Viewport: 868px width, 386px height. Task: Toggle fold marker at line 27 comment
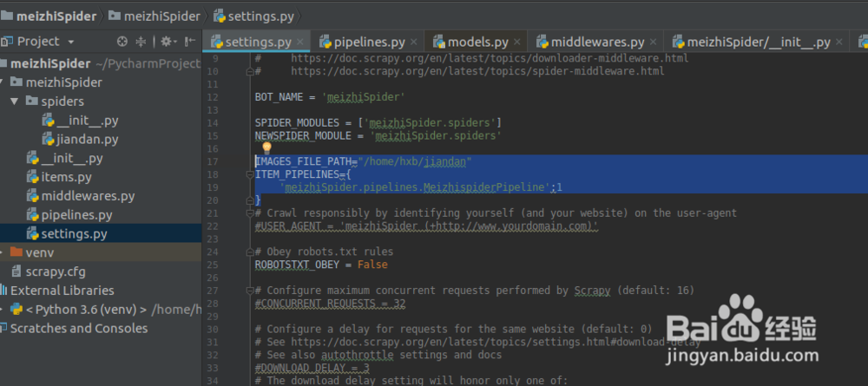[250, 291]
